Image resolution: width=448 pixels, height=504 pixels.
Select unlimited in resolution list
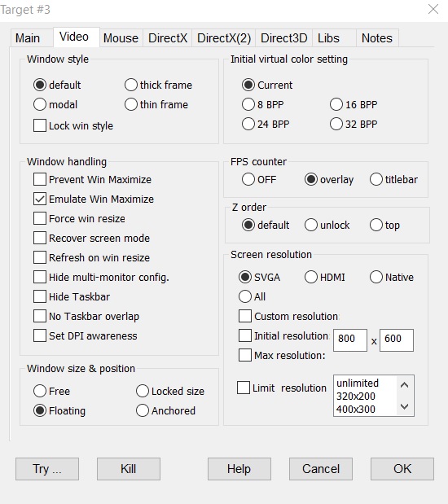[358, 383]
